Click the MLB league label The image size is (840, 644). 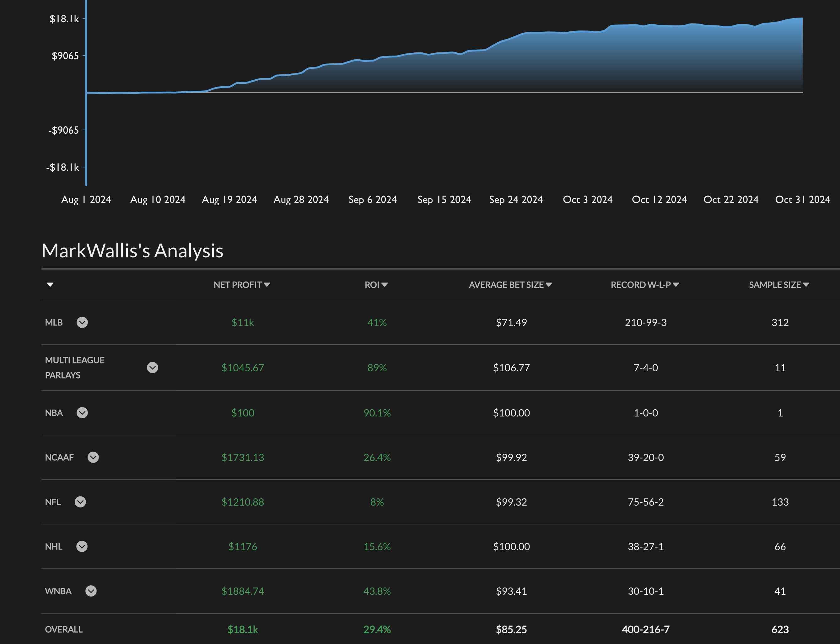[x=54, y=322]
